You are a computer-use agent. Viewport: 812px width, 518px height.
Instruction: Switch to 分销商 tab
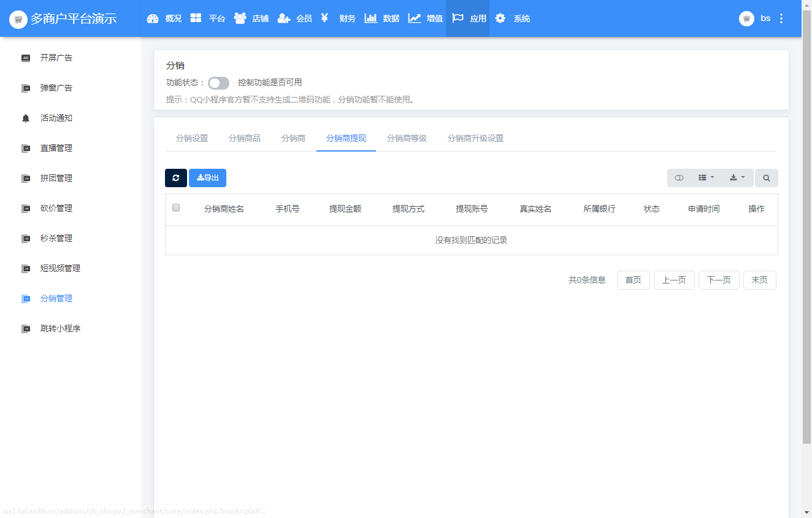[294, 138]
